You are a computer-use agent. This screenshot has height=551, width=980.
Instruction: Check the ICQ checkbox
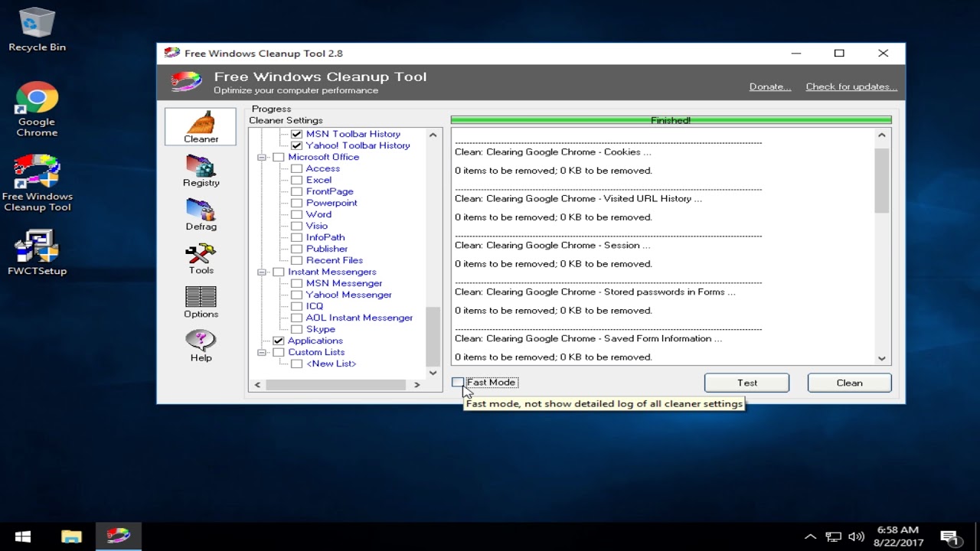(x=296, y=306)
